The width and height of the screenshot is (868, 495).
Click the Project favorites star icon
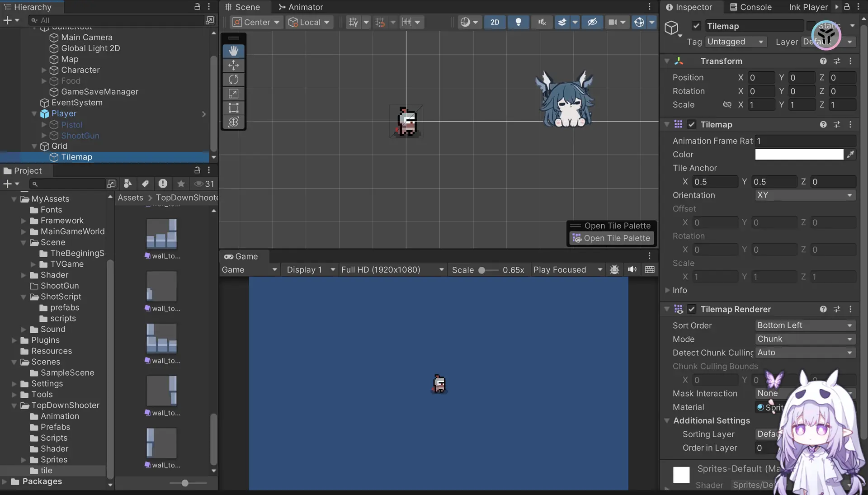pos(181,184)
